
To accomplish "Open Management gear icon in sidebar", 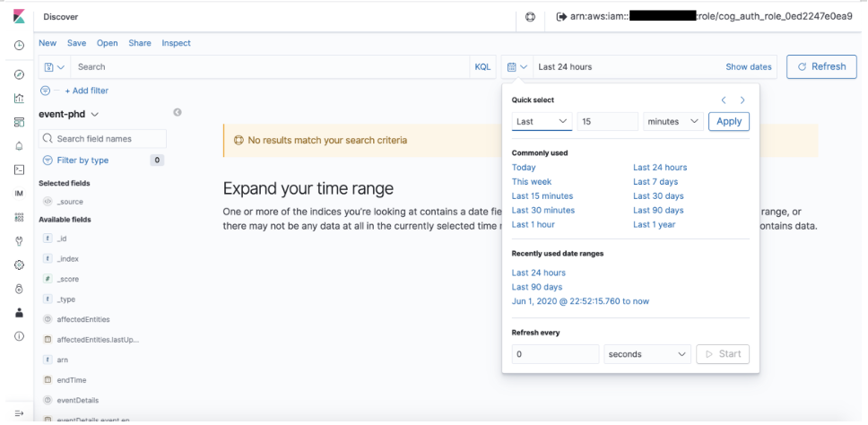I will click(x=19, y=265).
